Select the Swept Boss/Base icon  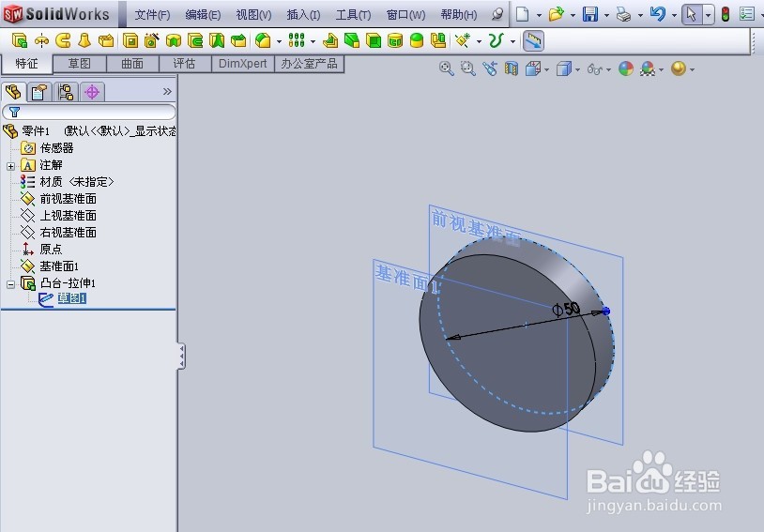point(63,40)
